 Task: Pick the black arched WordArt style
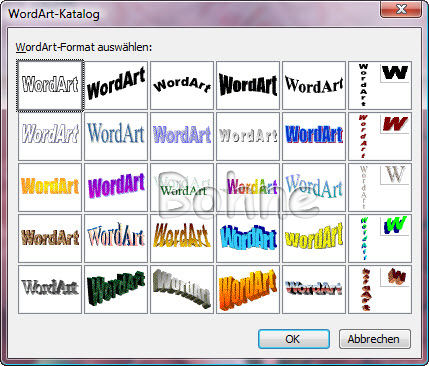(182, 85)
